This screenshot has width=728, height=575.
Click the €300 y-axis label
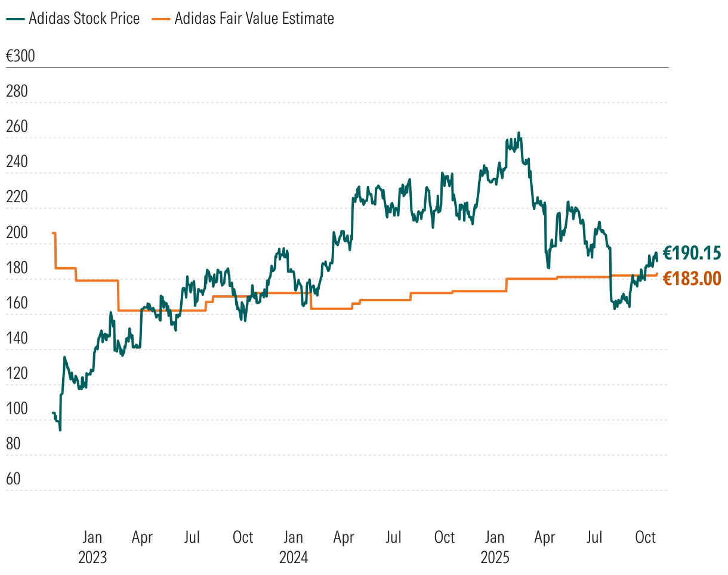click(x=20, y=56)
